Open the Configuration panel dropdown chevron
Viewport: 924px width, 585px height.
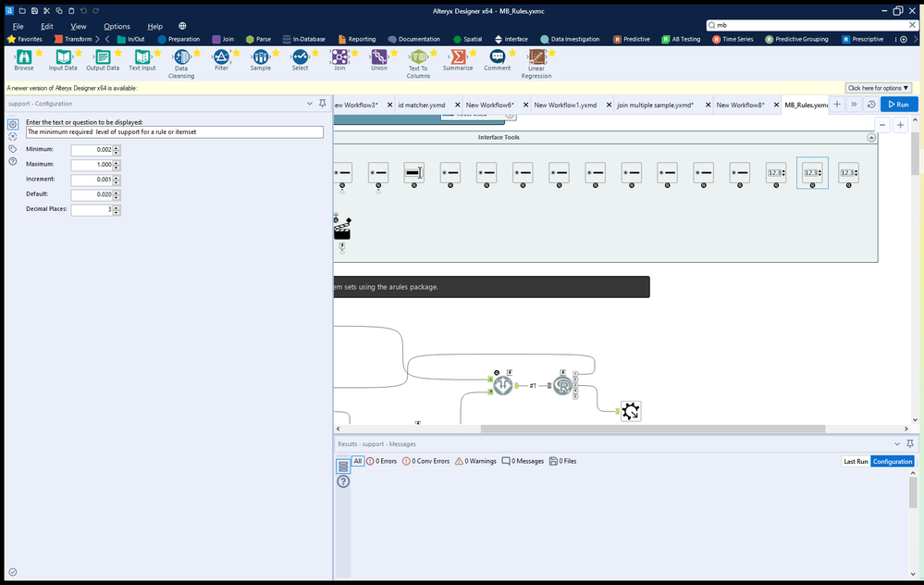click(x=309, y=103)
